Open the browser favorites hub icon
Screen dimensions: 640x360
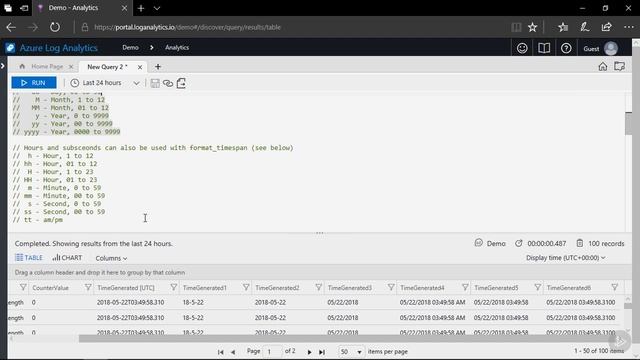563,27
